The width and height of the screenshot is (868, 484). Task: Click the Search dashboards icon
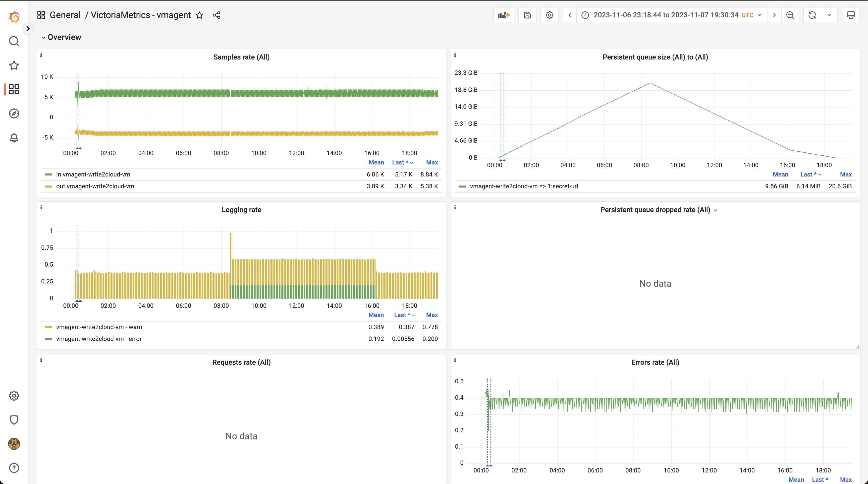point(14,41)
